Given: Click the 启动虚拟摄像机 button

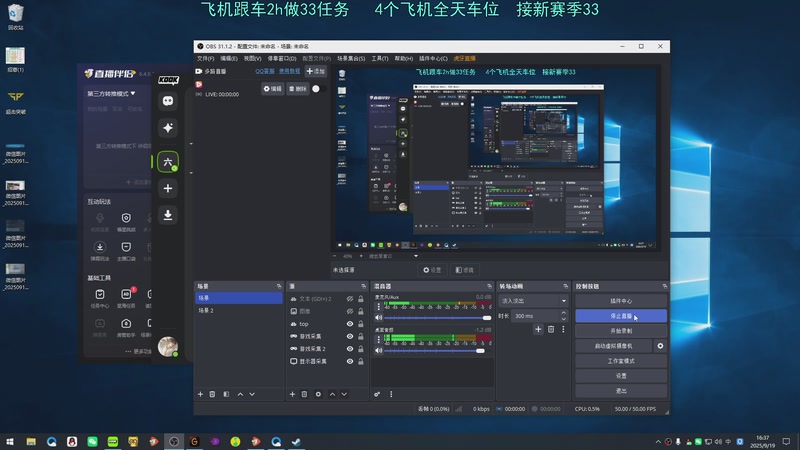Looking at the screenshot, I should pos(613,346).
